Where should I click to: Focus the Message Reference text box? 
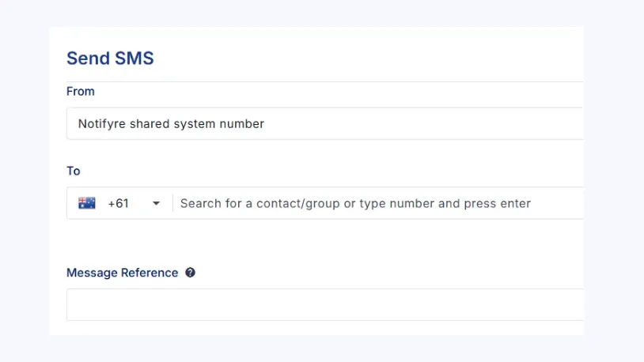[x=324, y=304]
